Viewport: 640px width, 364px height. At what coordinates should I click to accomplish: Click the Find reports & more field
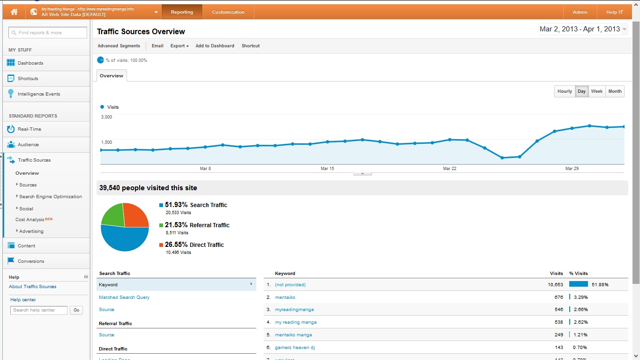coord(48,33)
